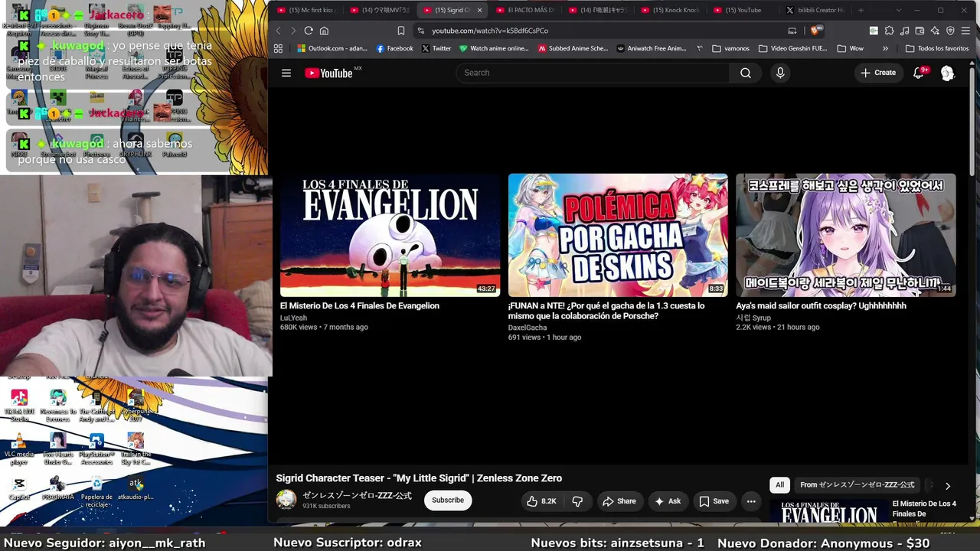This screenshot has width=980, height=551.
Task: Switch to the 'Knock Knock' tab
Action: 670,10
